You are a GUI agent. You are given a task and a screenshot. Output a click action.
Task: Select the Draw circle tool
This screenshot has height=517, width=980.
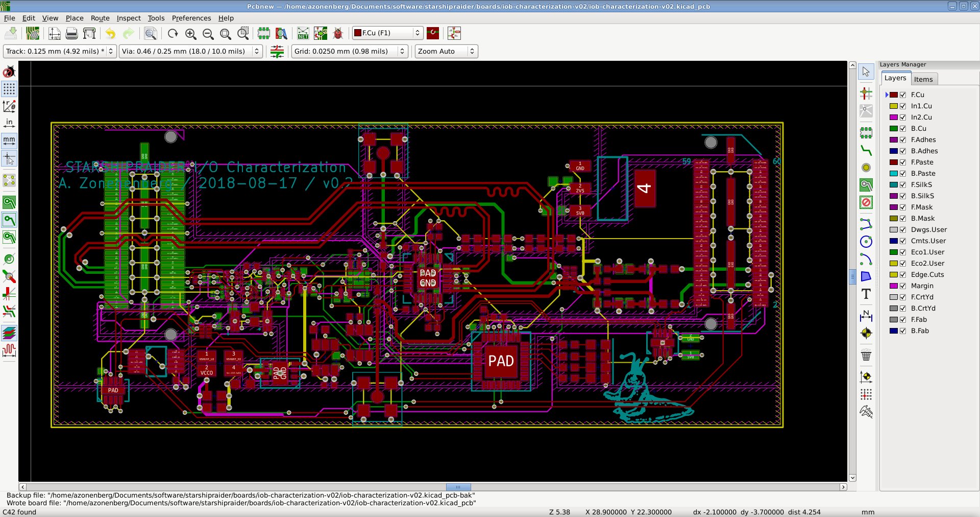click(866, 242)
